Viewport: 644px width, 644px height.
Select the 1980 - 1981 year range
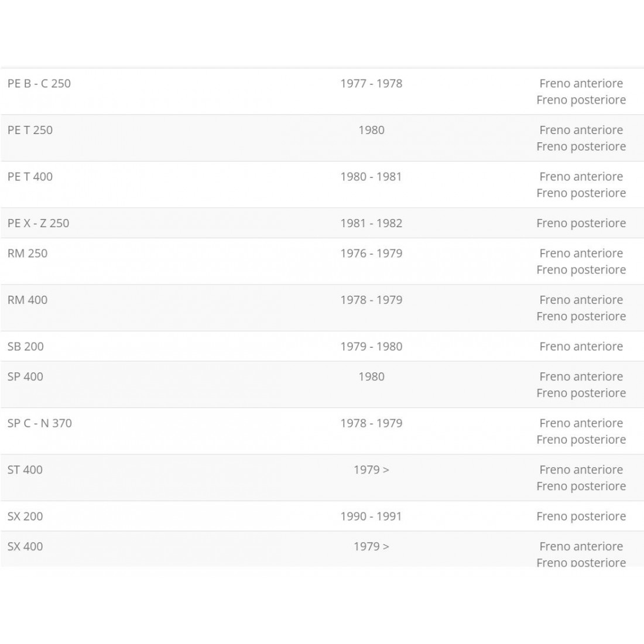pyautogui.click(x=371, y=176)
